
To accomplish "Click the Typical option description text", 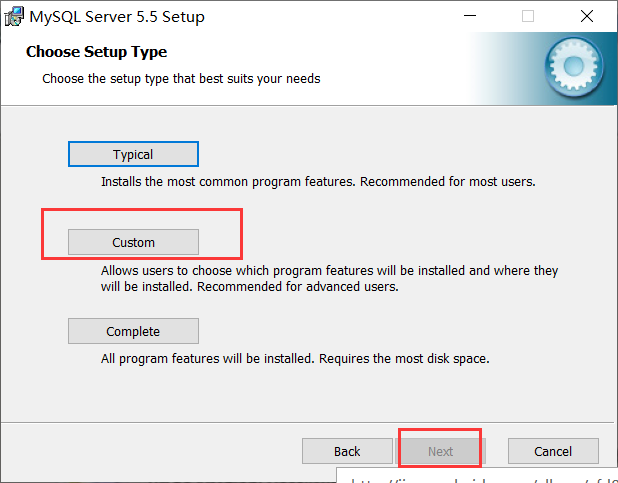I will tap(318, 182).
